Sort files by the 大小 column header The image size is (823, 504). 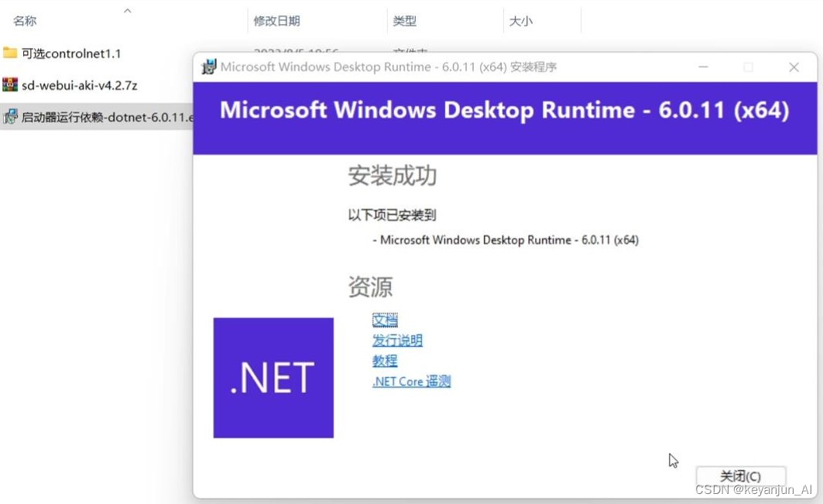(521, 21)
